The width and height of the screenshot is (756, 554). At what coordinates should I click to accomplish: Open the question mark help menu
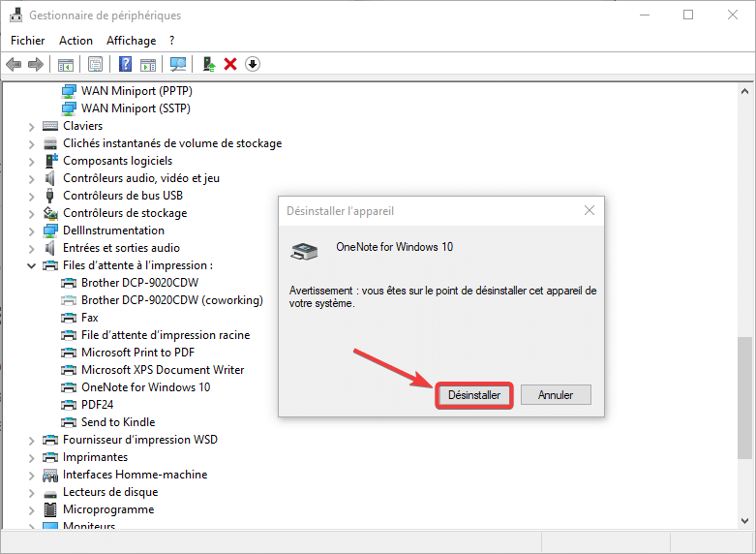tap(171, 41)
